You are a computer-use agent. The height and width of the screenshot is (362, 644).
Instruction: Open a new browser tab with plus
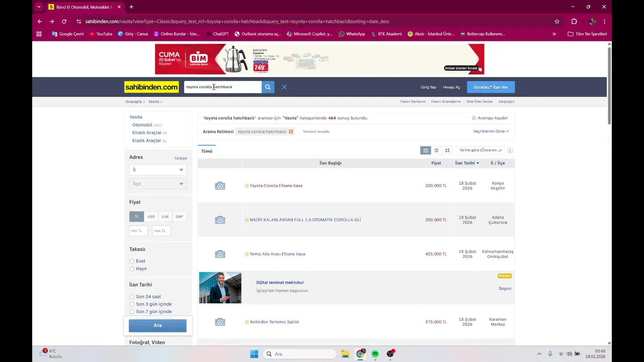[131, 7]
